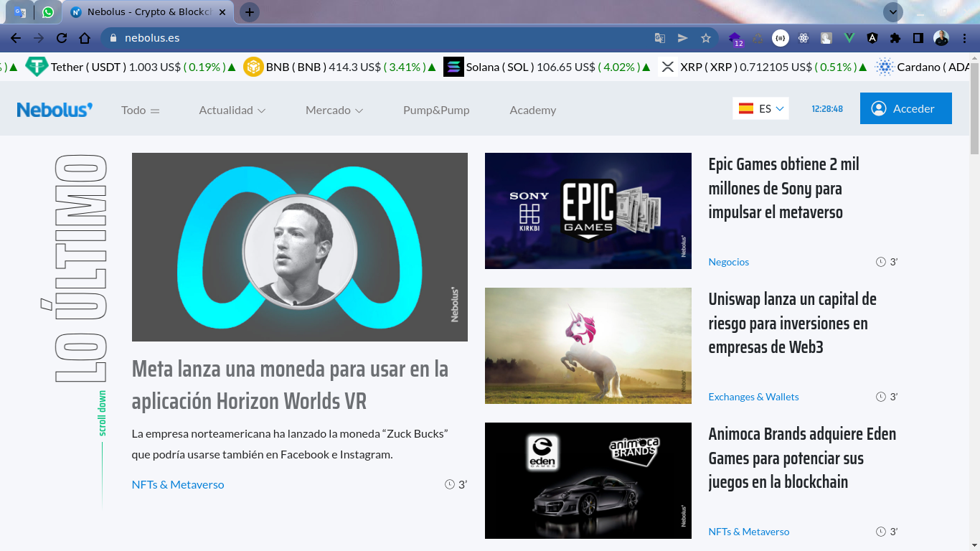Click the BNB coin icon in ticker
The width and height of the screenshot is (980, 551).
pyautogui.click(x=253, y=67)
